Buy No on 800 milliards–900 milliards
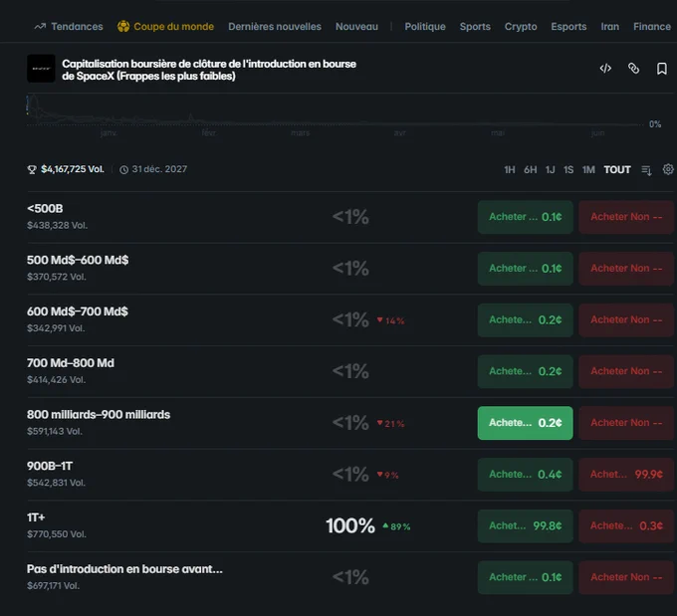The image size is (677, 616). click(626, 423)
